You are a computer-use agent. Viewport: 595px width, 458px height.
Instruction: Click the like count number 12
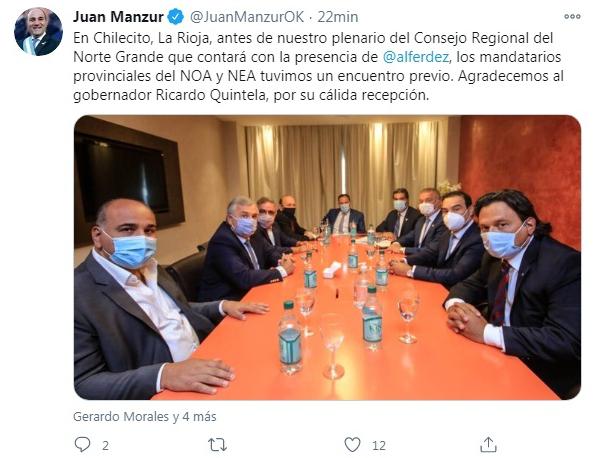click(379, 445)
